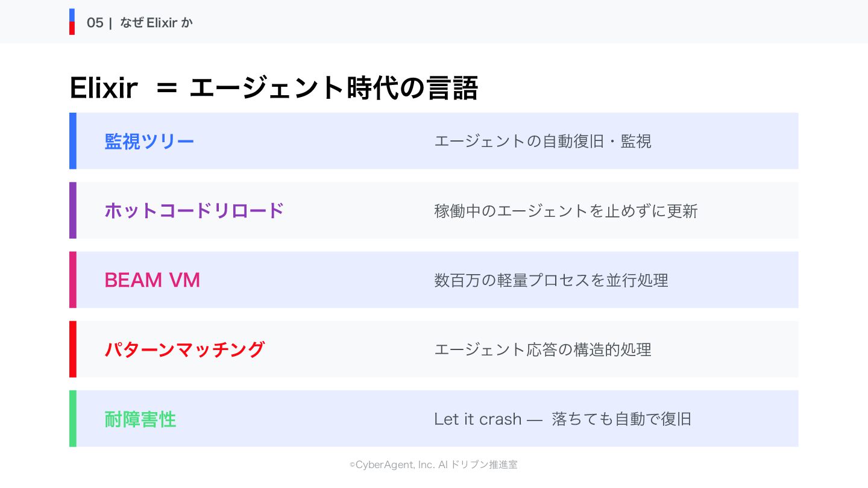Image resolution: width=868 pixels, height=488 pixels.
Task: Select the BEAM VM heading
Action: click(x=153, y=280)
